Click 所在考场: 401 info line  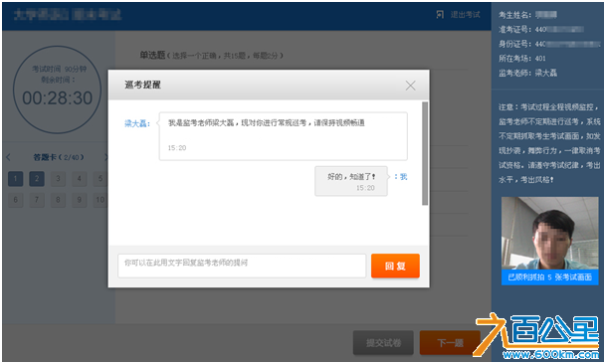point(521,59)
